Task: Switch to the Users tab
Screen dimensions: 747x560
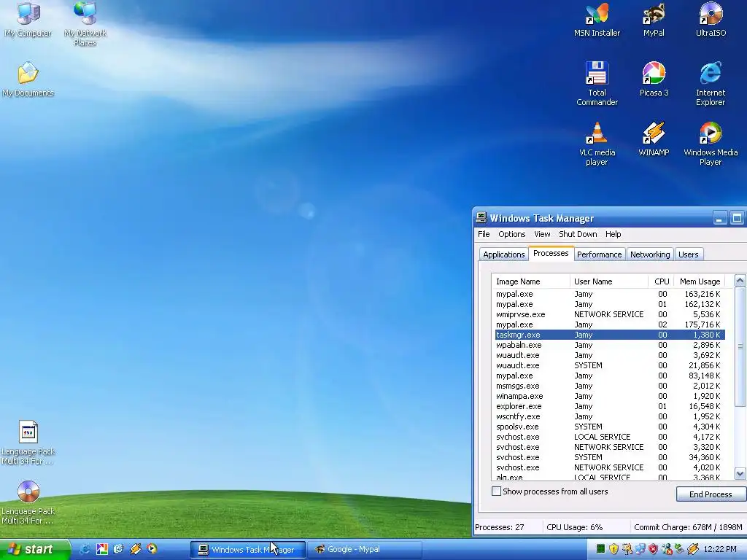Action: pyautogui.click(x=689, y=254)
